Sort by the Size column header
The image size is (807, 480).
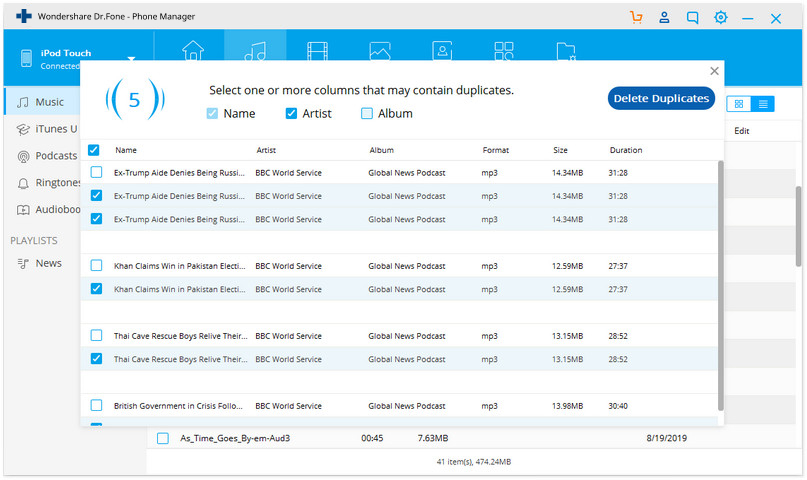[560, 150]
